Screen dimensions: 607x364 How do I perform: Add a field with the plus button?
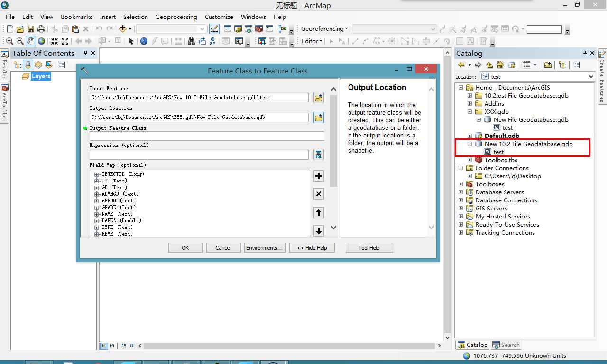click(319, 176)
